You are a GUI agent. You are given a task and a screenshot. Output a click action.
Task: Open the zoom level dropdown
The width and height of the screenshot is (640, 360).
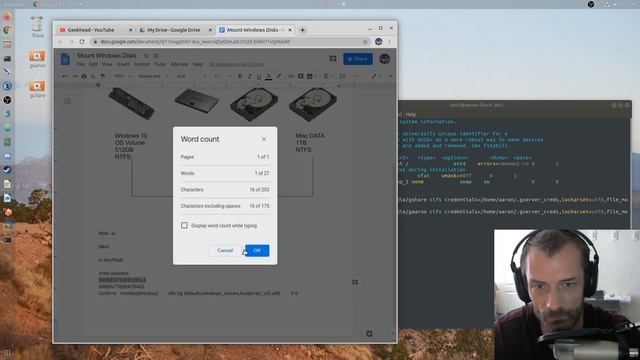pos(122,76)
